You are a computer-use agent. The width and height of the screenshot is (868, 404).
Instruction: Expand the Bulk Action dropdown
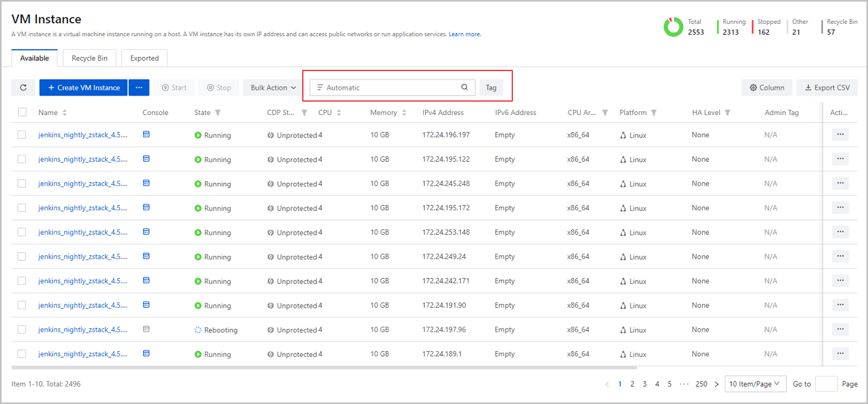273,87
